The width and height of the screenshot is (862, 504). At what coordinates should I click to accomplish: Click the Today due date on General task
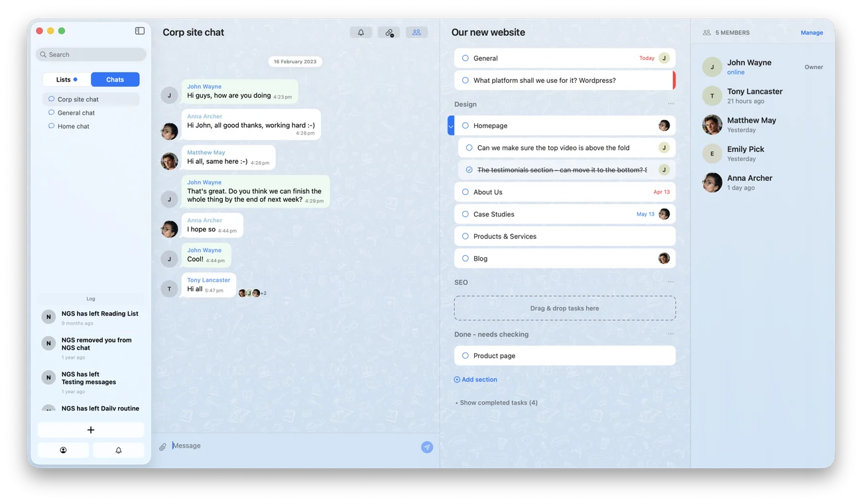point(646,58)
